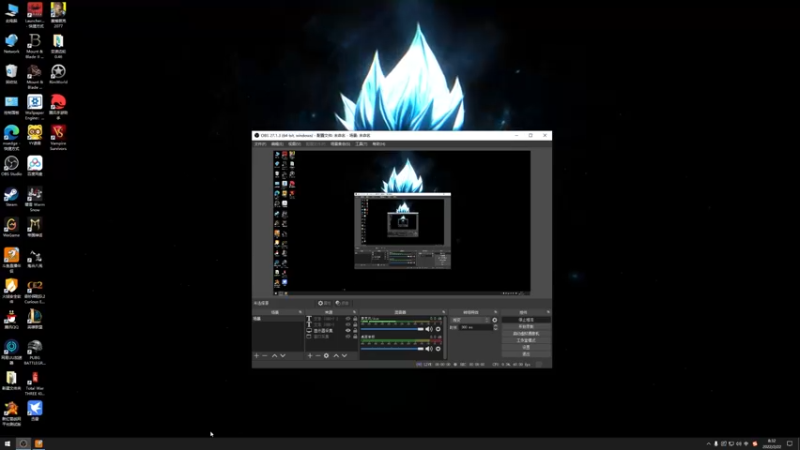
Task: Toggle the lock on the second text source
Action: [x=355, y=324]
